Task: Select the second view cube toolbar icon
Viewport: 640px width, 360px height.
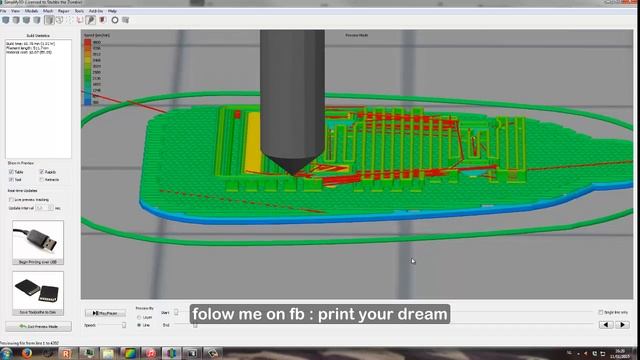Action: 16,20
